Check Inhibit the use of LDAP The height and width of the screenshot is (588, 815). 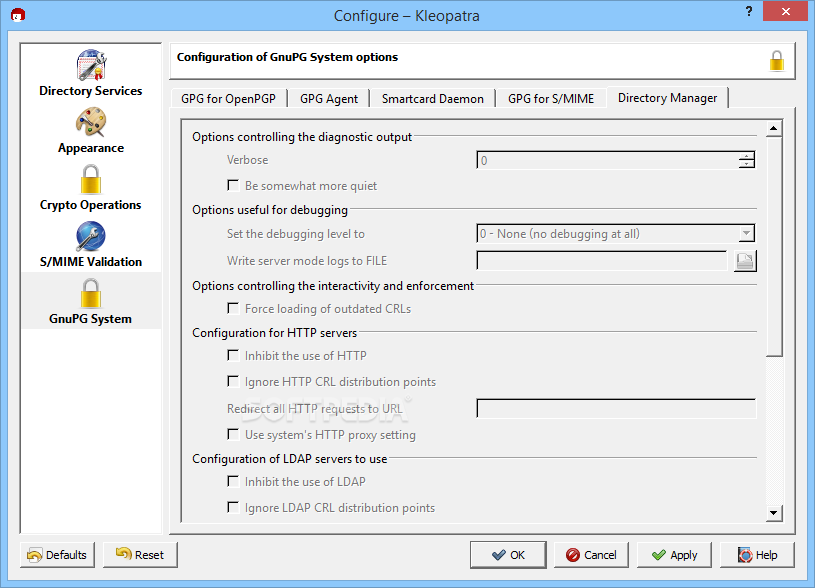233,482
